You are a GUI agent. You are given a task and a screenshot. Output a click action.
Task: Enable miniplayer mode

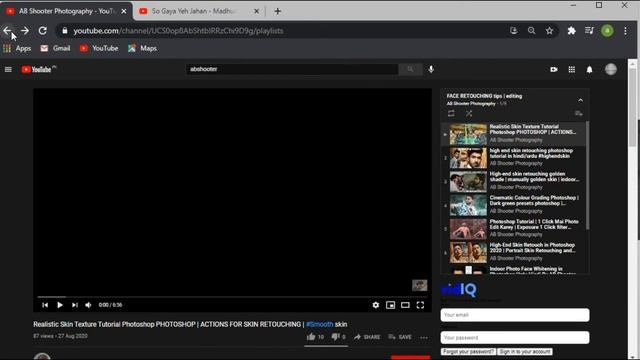click(x=390, y=305)
